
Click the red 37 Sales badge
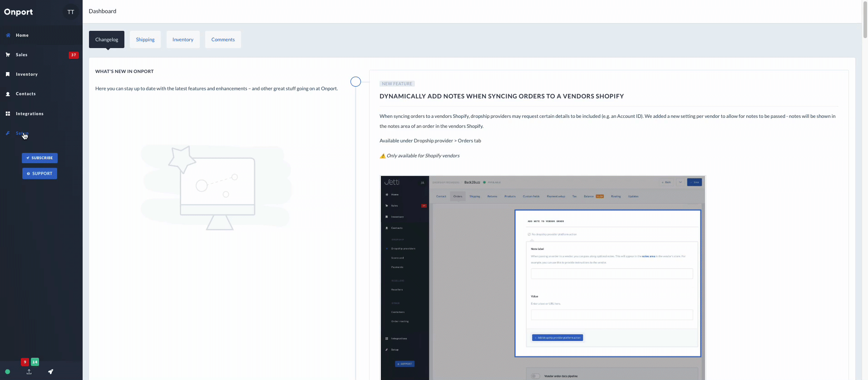(74, 55)
